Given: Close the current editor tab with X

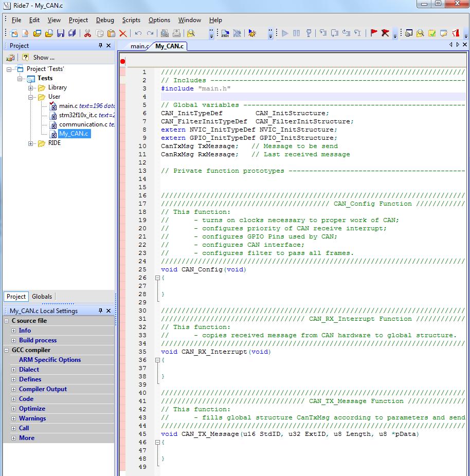Looking at the screenshot, I should pyautogui.click(x=465, y=45).
